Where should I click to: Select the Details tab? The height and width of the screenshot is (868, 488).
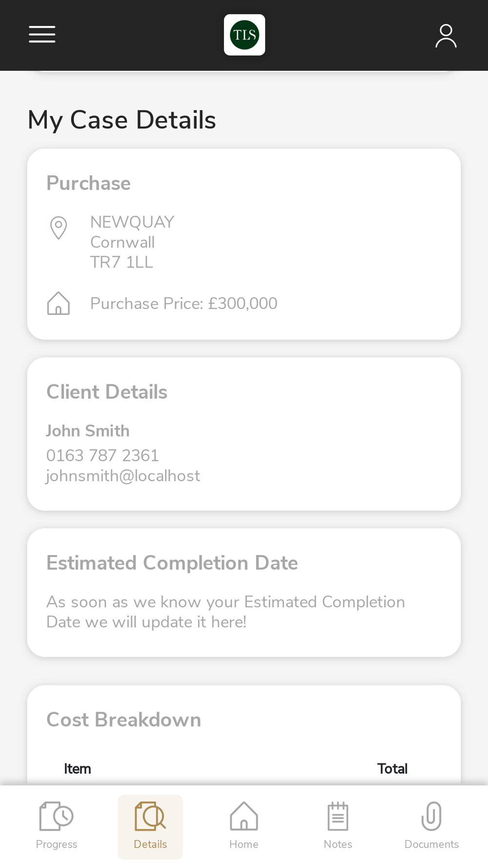pos(150,826)
